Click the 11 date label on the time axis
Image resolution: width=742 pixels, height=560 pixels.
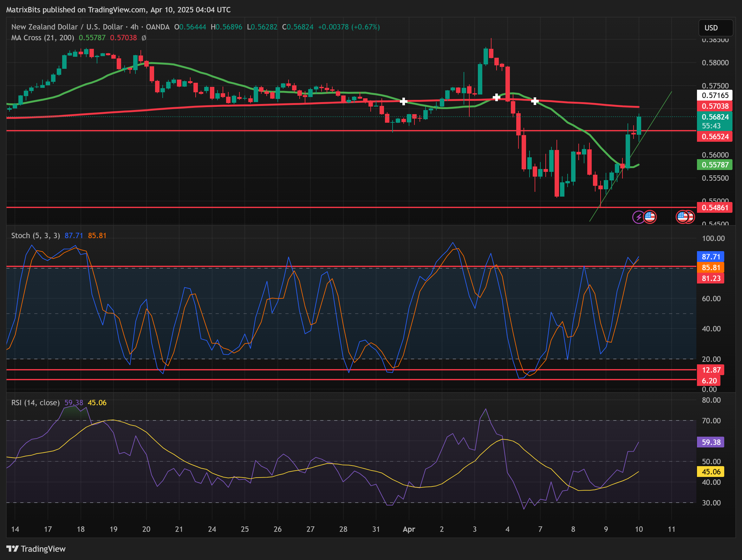(672, 529)
